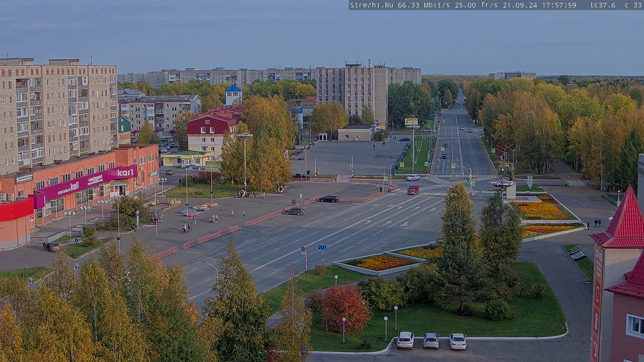Click the Strezhi.Ru overlay label
The height and width of the screenshot is (362, 644).
(x=372, y=5)
